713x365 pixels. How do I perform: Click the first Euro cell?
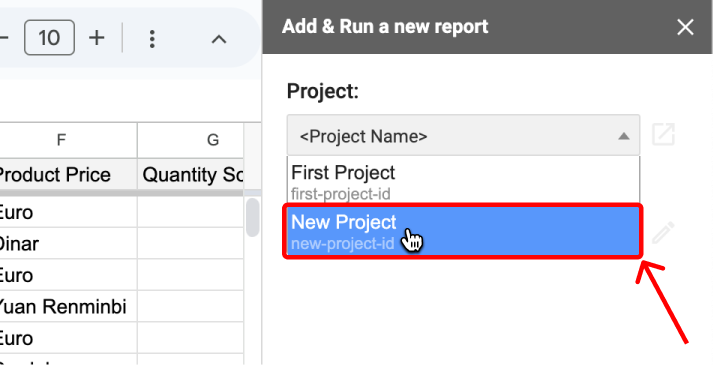(68, 212)
